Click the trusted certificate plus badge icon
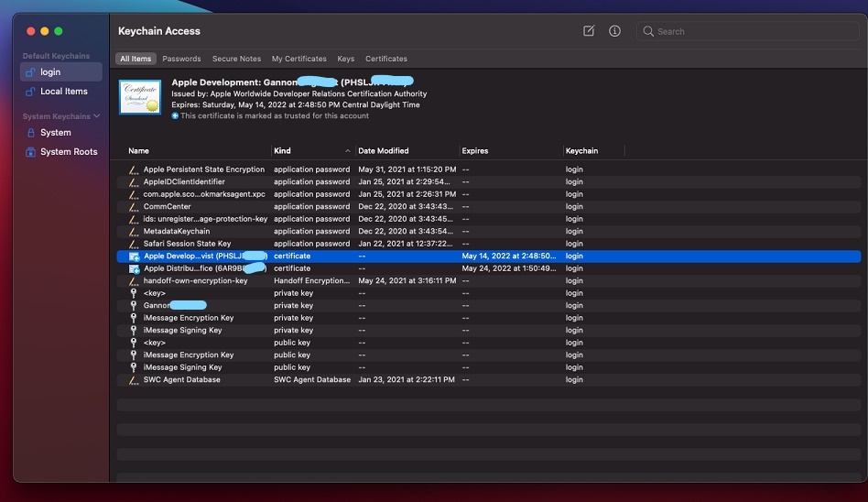Viewport: 868px width, 502px height. pyautogui.click(x=175, y=115)
